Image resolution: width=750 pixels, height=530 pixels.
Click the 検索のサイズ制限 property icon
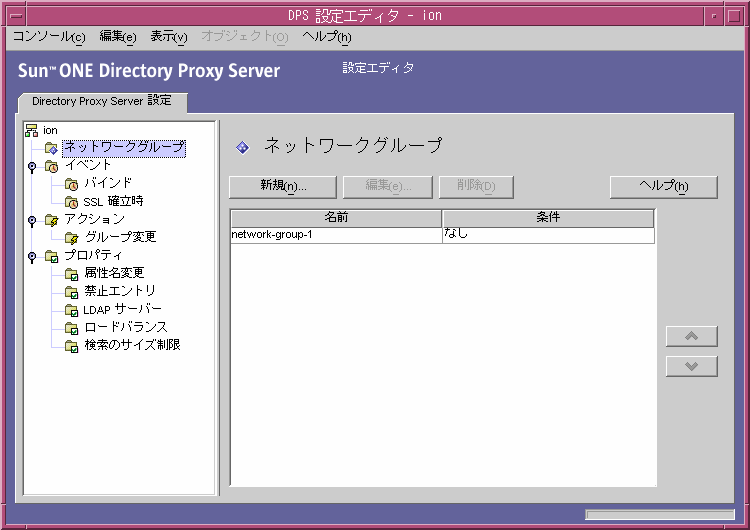(71, 346)
